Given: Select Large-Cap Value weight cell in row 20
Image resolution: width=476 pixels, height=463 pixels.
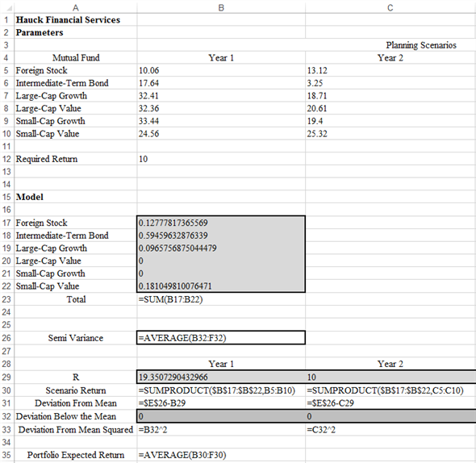Looking at the screenshot, I should point(221,261).
